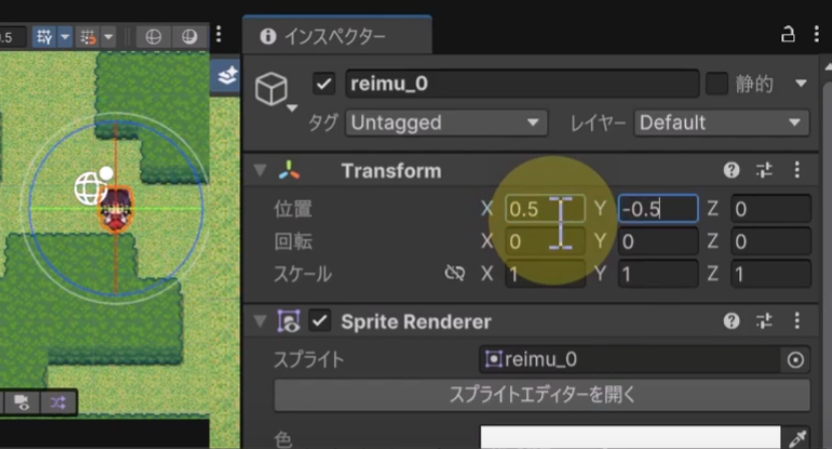Screen dimensions: 832x449
Task: Click camera icon in scene bottom toolbar
Action: tap(22, 403)
